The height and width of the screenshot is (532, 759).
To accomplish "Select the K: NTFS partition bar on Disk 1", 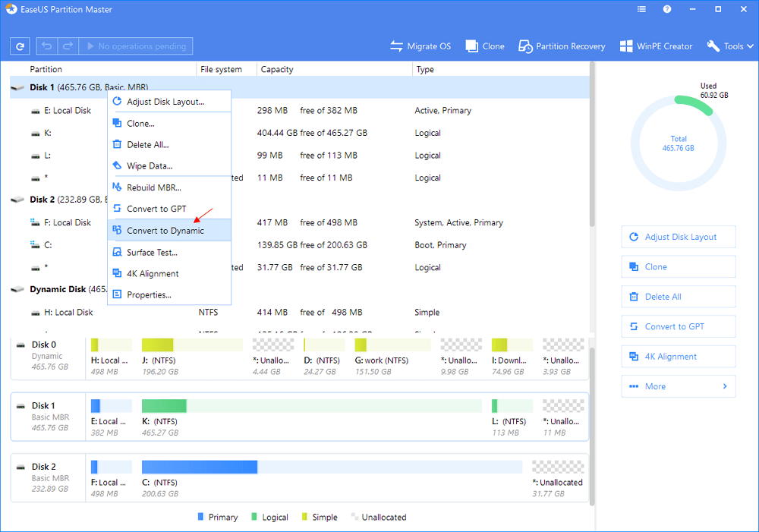I will click(x=311, y=406).
